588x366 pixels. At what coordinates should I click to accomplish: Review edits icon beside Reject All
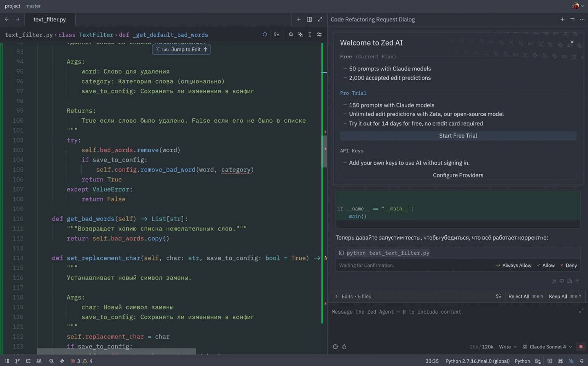click(499, 296)
